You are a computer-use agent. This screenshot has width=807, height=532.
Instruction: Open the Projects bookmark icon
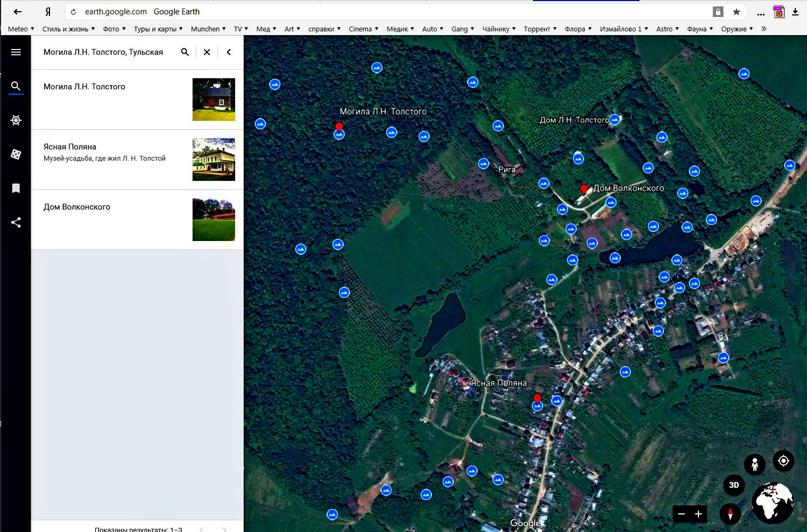coord(16,188)
